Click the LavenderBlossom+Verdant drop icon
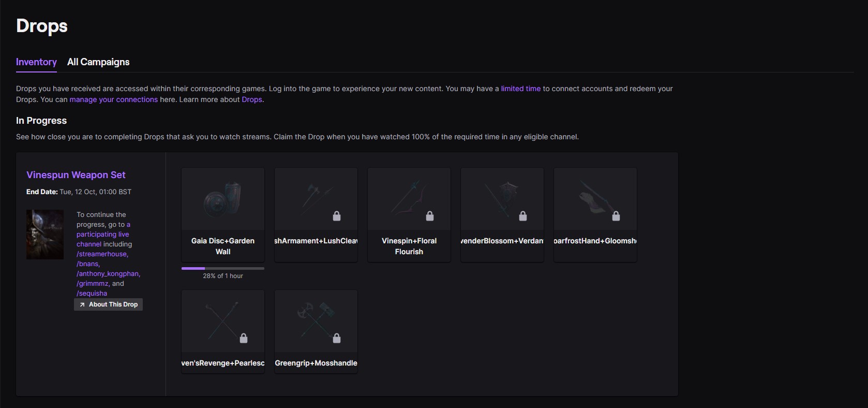 pos(502,199)
